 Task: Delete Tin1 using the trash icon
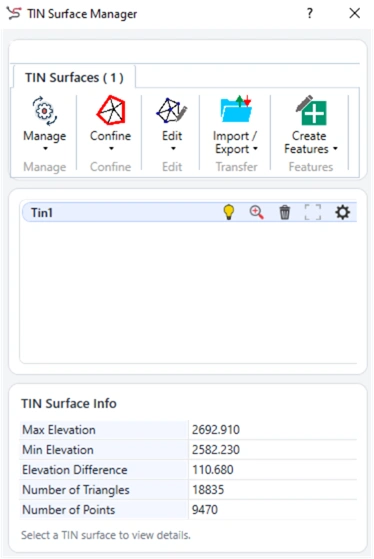coord(285,212)
